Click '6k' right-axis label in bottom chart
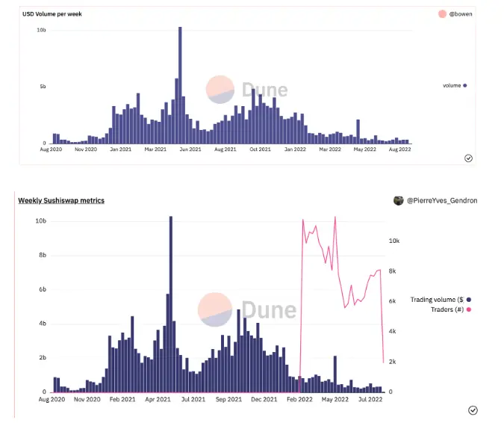Screen dimensions: 504x426 393,301
